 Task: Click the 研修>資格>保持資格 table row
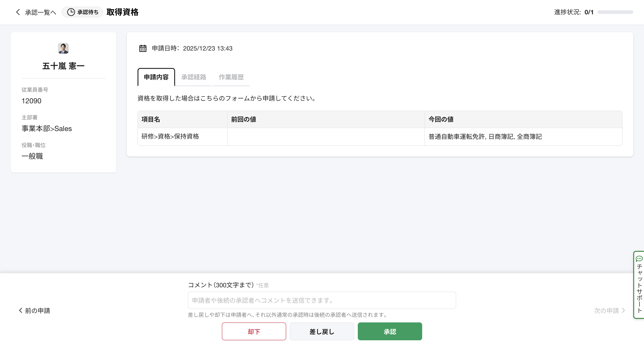[x=379, y=137]
